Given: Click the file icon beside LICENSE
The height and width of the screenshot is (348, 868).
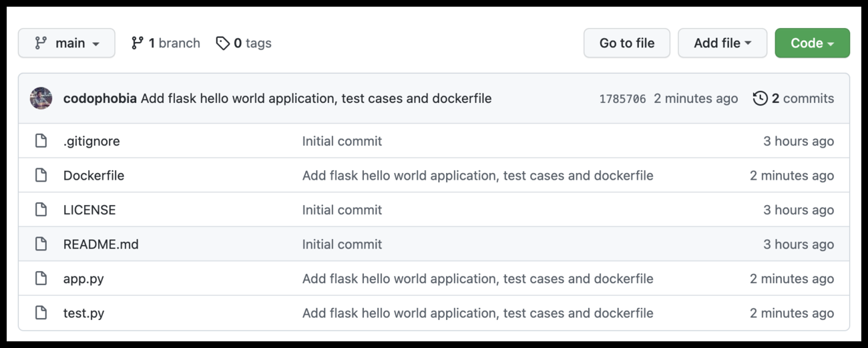Looking at the screenshot, I should [x=41, y=210].
